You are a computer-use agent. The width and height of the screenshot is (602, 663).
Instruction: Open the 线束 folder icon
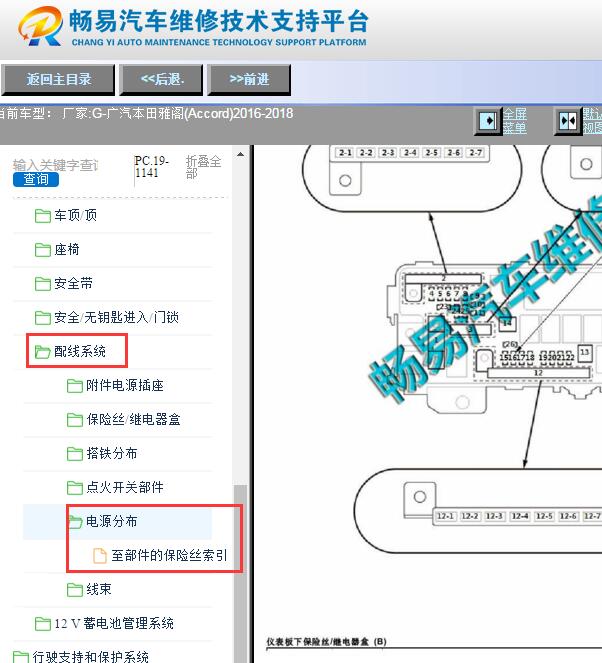75,589
